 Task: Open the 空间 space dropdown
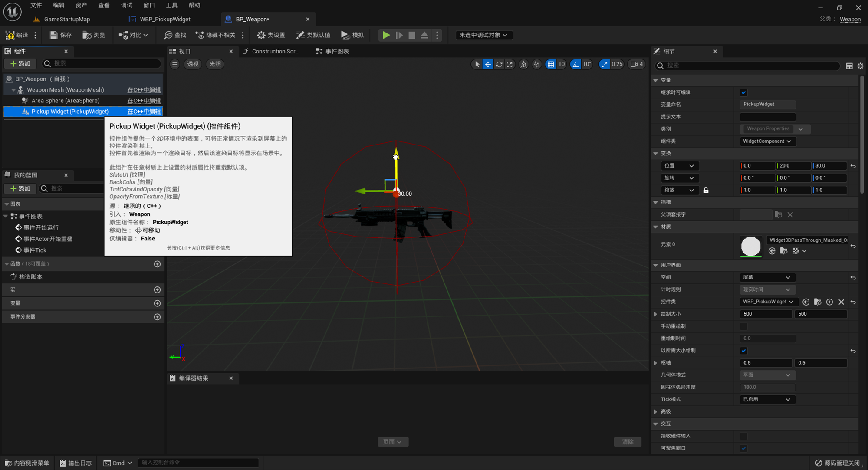766,277
